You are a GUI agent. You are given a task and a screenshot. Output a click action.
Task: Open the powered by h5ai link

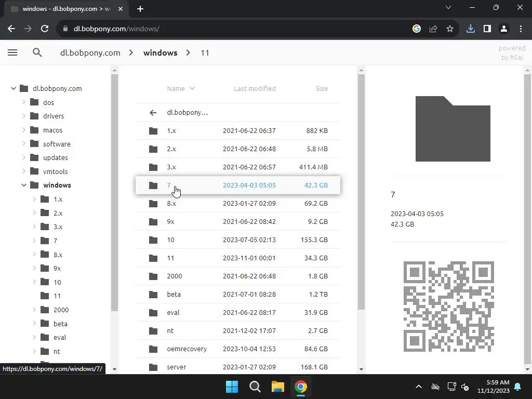[x=512, y=52]
